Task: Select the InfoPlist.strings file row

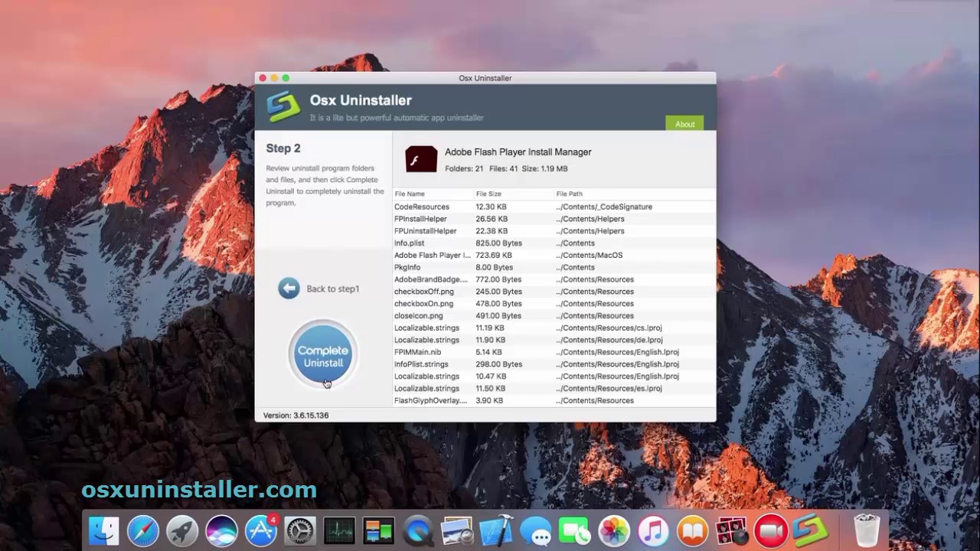Action: (x=554, y=364)
